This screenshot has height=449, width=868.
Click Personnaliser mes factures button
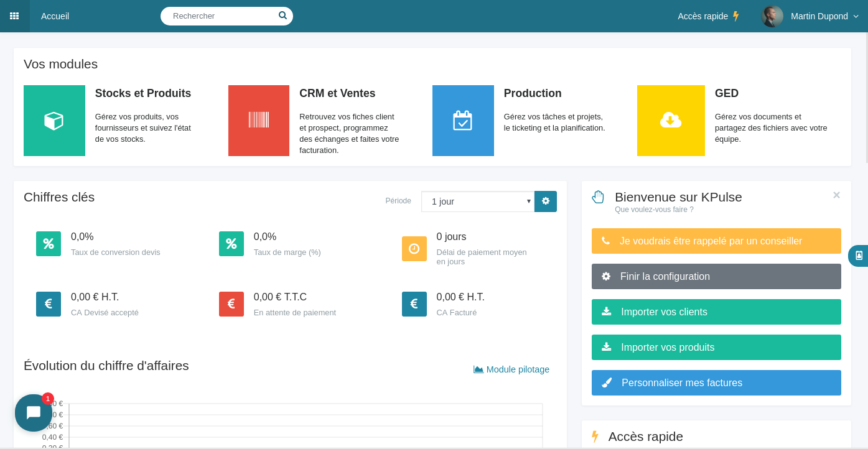[716, 382]
